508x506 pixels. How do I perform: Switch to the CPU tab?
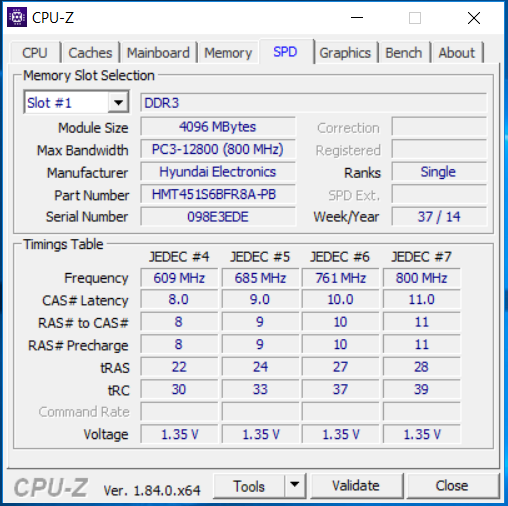(x=35, y=53)
